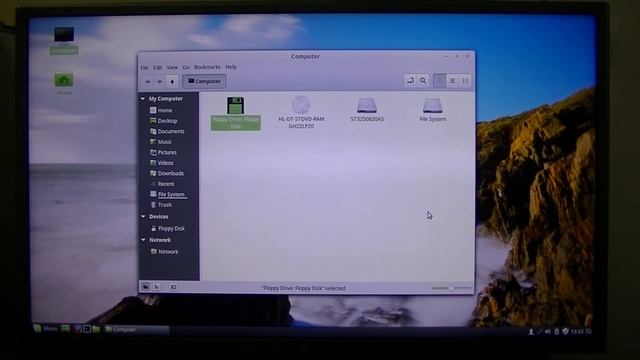The height and width of the screenshot is (360, 640).
Task: Click Show Desktop icon in panel
Action: pos(65,329)
